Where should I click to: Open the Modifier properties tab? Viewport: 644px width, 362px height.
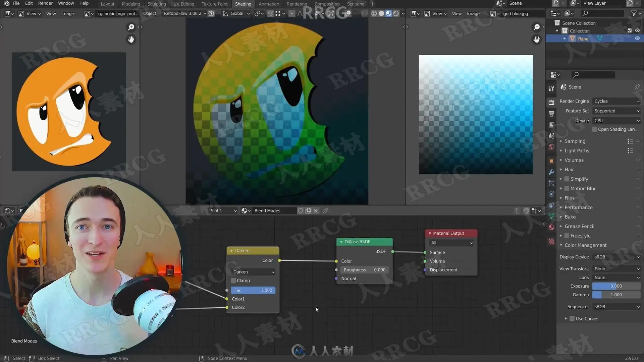click(551, 172)
